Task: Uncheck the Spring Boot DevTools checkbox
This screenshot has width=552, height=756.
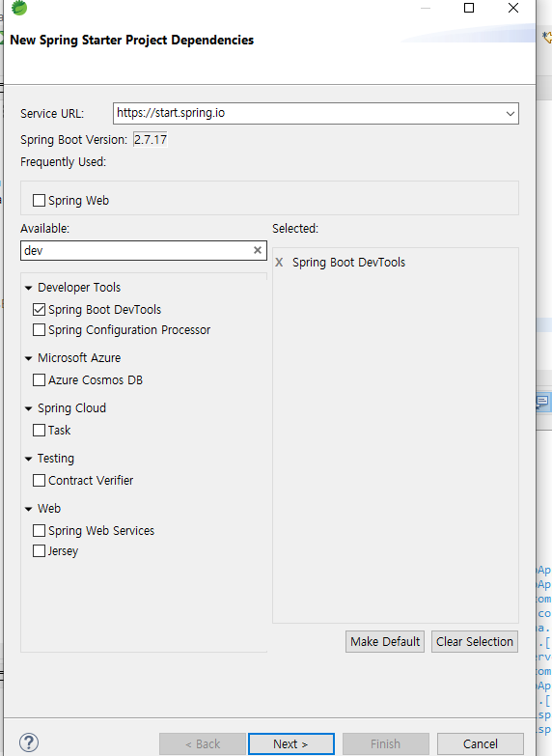Action: click(x=39, y=309)
